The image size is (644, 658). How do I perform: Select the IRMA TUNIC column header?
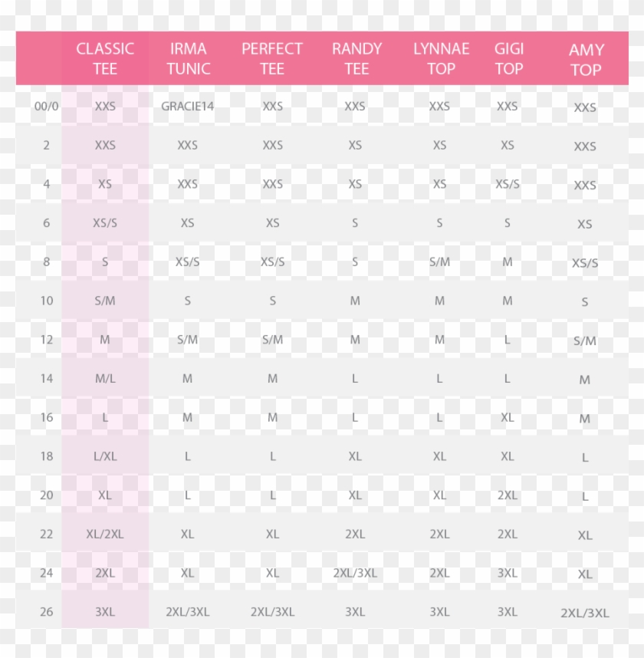click(188, 58)
